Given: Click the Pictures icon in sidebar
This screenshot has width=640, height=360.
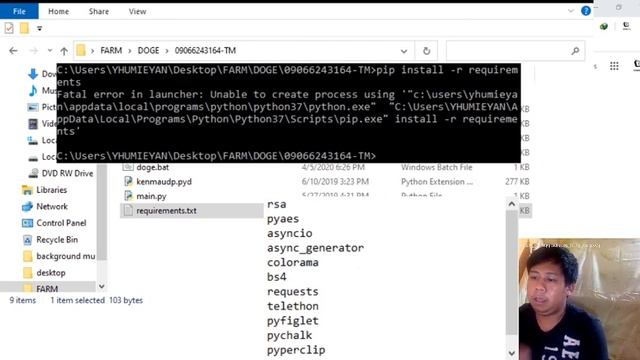Looking at the screenshot, I should coord(33,107).
